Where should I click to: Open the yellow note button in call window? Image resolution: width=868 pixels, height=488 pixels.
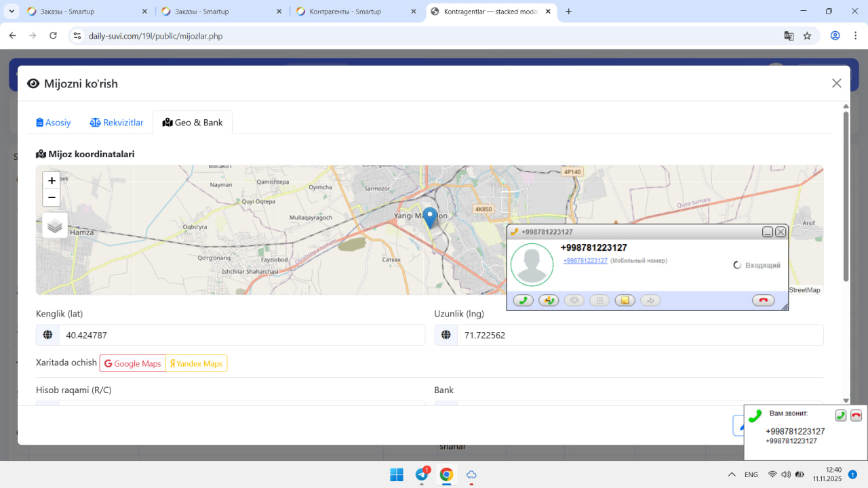(625, 300)
